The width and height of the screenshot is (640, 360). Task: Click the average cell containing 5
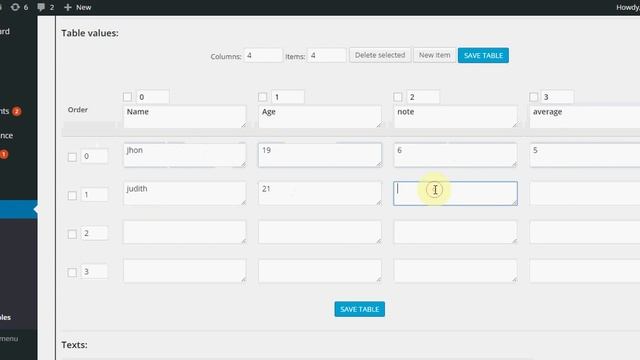(584, 155)
